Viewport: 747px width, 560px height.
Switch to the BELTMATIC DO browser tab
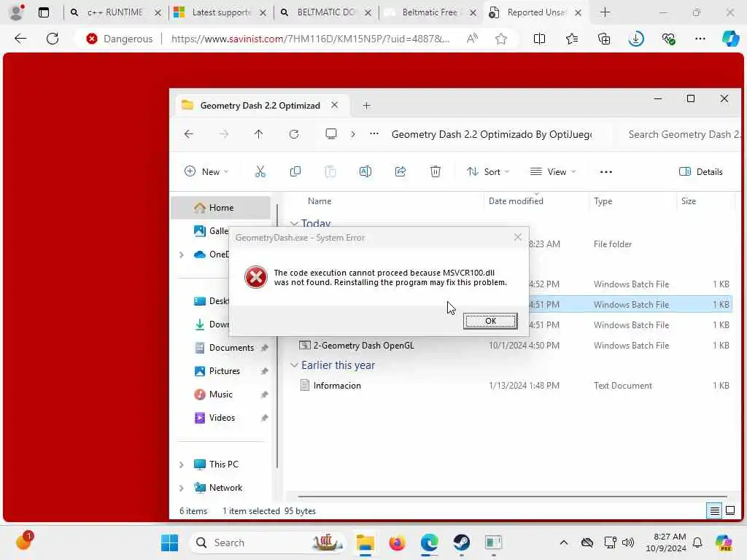[x=326, y=12]
